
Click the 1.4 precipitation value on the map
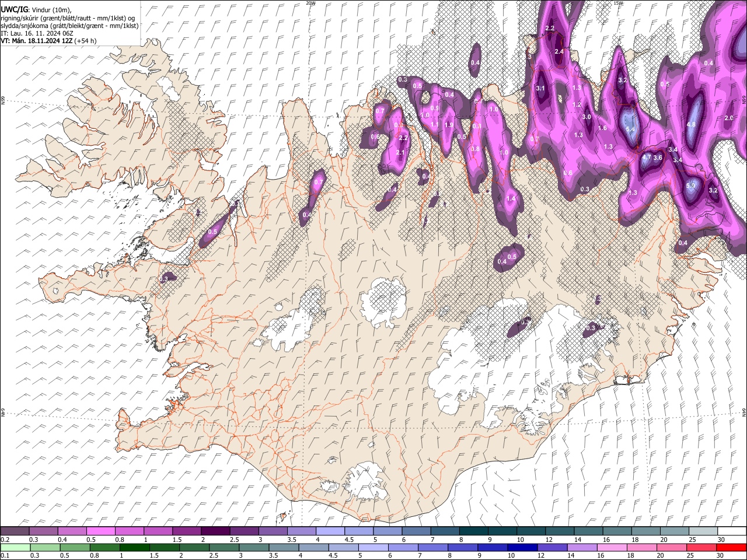pos(512,199)
